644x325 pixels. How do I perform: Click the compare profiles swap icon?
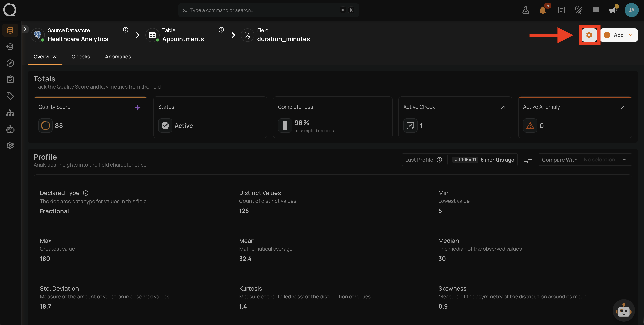(528, 160)
